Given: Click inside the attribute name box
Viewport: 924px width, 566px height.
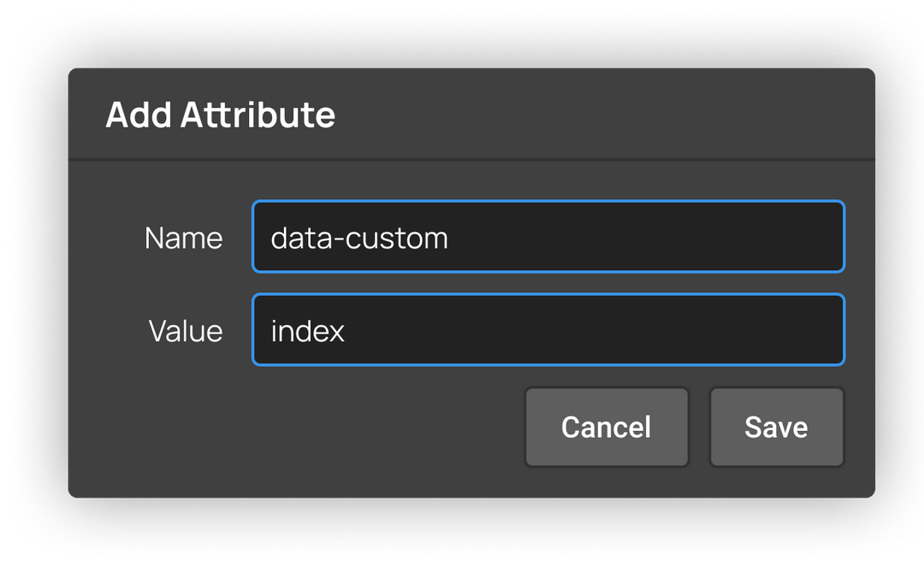Looking at the screenshot, I should pos(548,237).
